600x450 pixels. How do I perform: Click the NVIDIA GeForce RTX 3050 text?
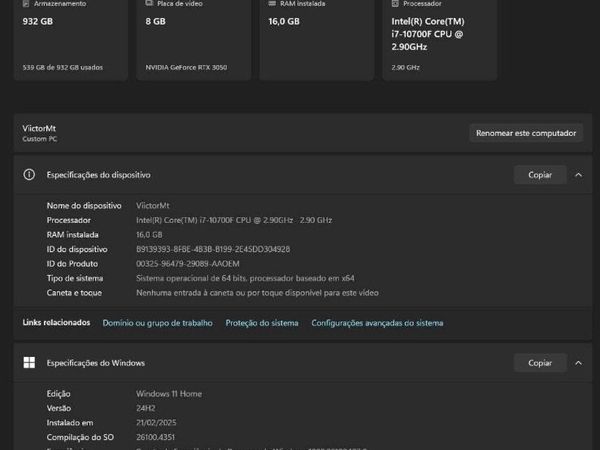pyautogui.click(x=186, y=67)
